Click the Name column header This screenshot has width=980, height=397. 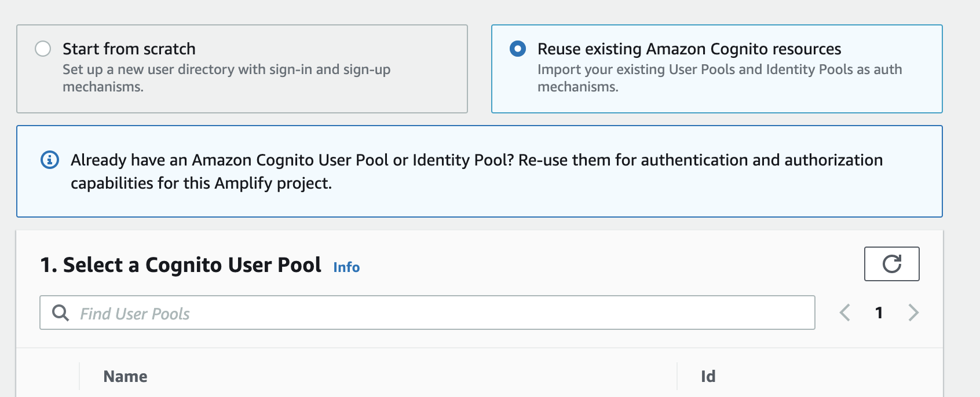pos(125,377)
